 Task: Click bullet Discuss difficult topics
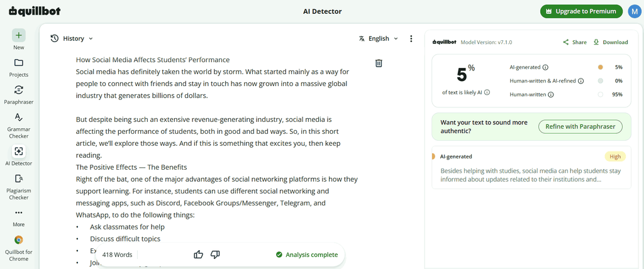(x=125, y=239)
